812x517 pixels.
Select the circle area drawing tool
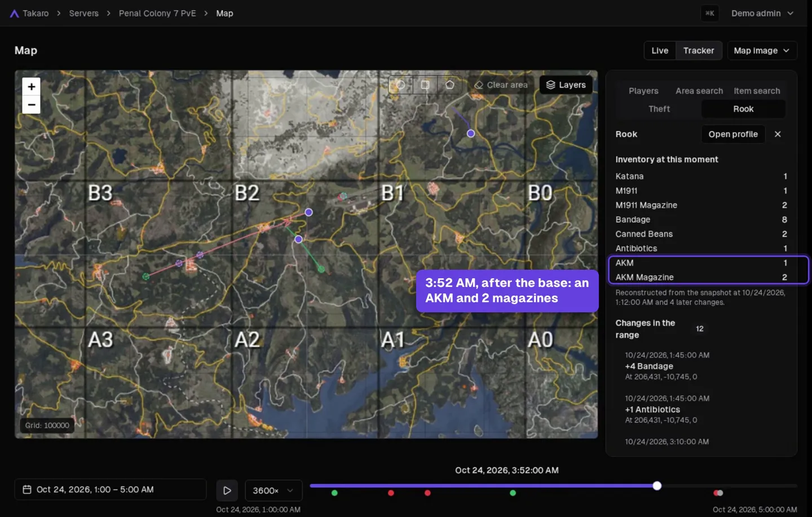click(x=400, y=85)
